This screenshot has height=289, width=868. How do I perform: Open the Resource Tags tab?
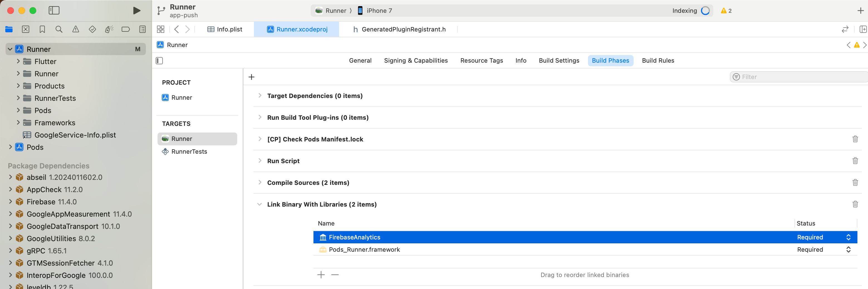tap(482, 61)
